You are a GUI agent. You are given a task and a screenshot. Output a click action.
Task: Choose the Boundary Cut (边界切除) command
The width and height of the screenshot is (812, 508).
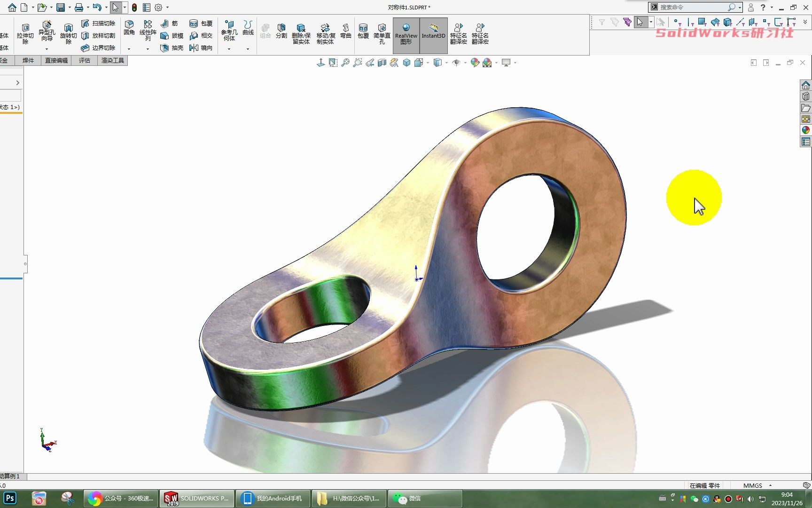(x=98, y=48)
